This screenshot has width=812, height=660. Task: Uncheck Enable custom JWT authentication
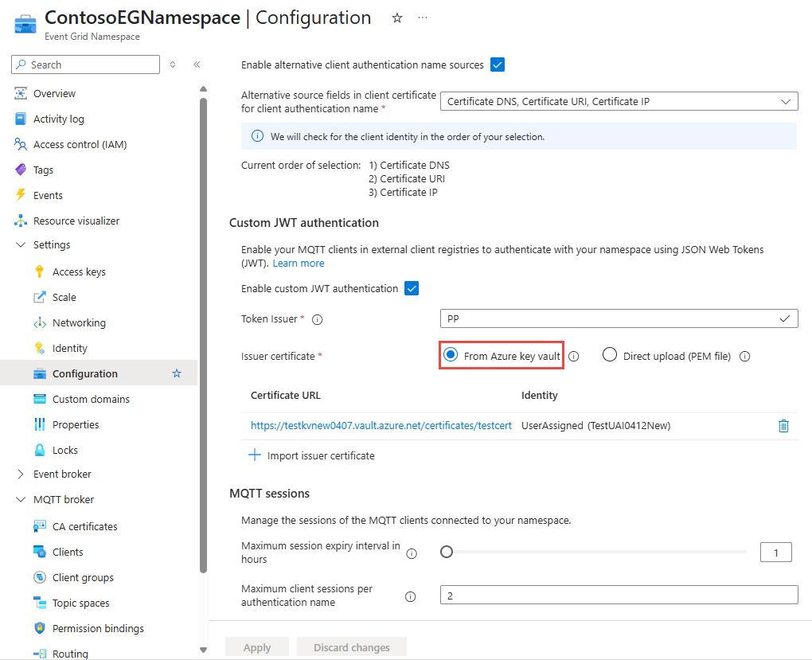click(x=411, y=288)
